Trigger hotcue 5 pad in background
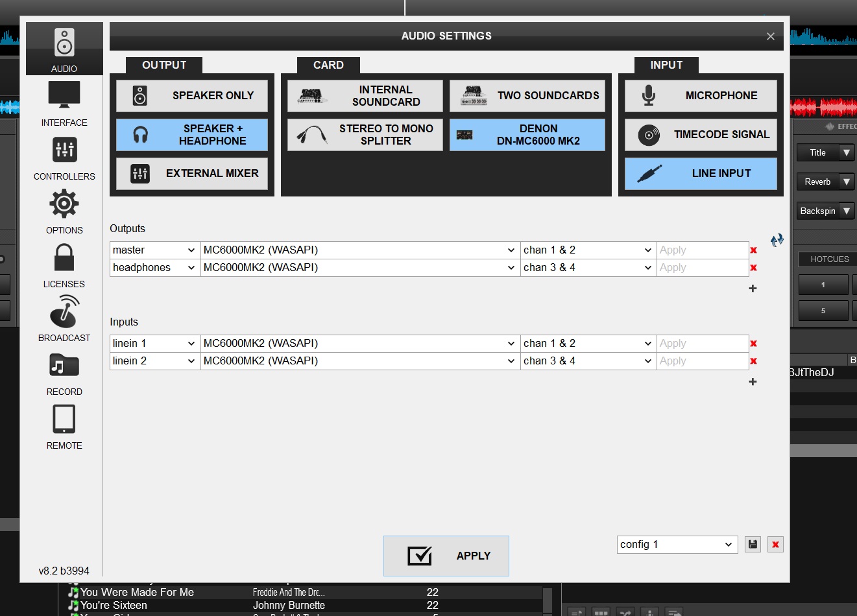 pos(823,311)
